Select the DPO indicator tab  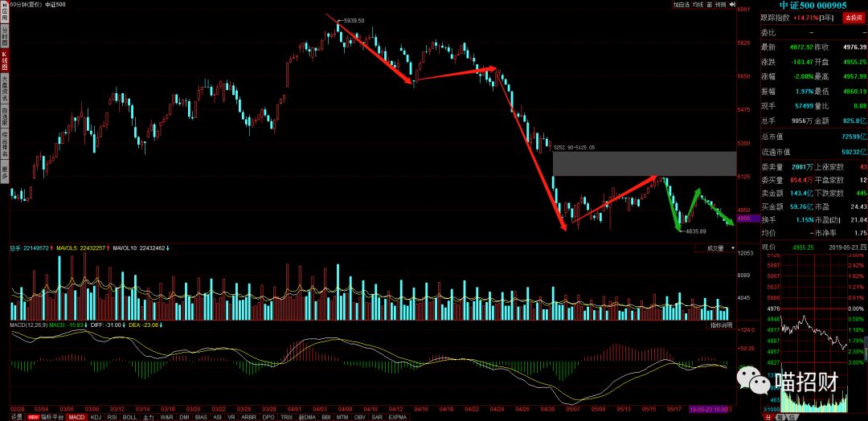point(269,416)
